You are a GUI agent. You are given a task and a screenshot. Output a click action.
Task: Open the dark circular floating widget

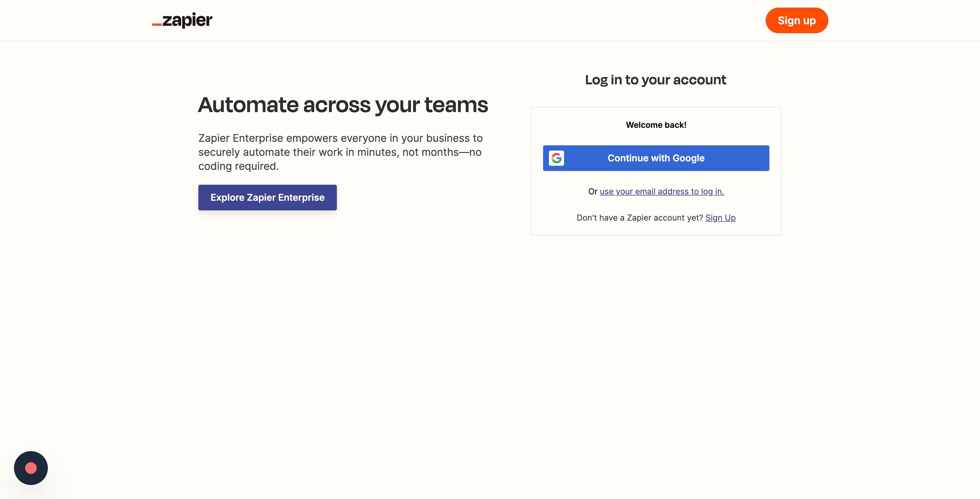(31, 468)
